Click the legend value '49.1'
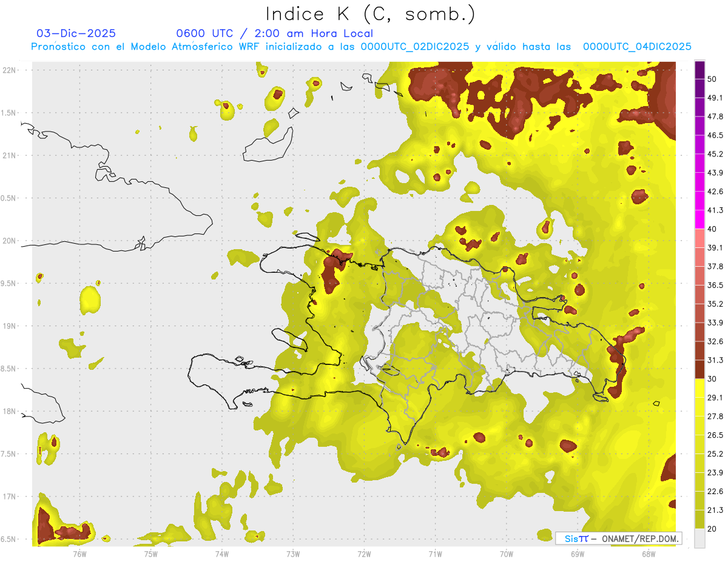728x562 pixels. coord(715,98)
